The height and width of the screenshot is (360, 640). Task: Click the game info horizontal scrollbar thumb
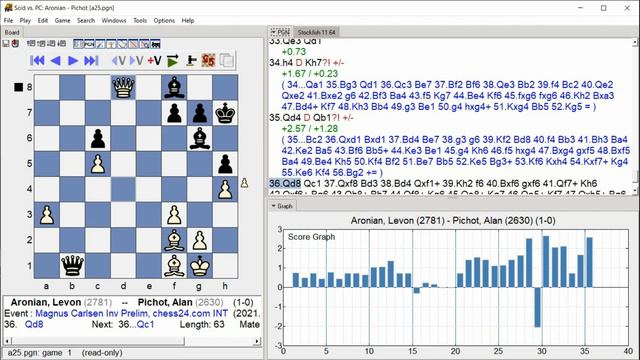[98, 341]
